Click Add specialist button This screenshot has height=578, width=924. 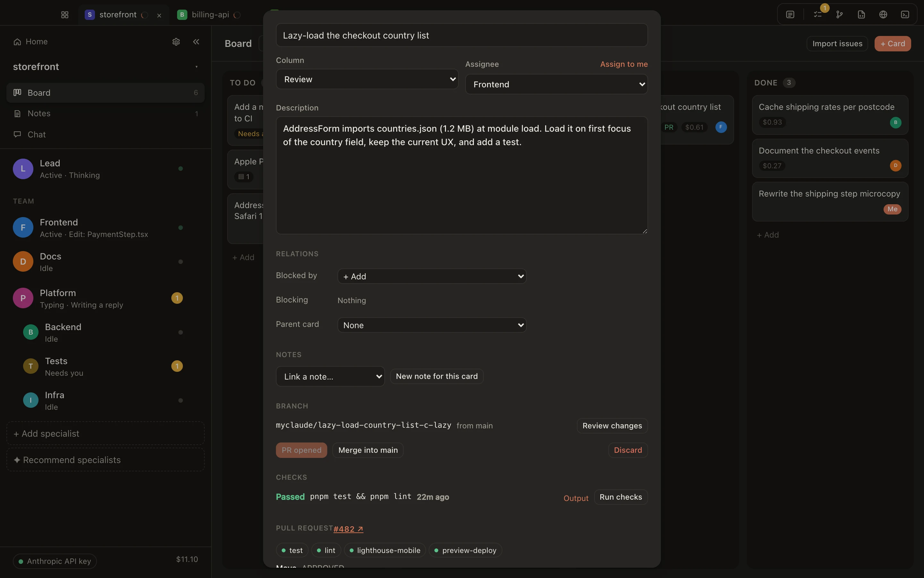(105, 433)
